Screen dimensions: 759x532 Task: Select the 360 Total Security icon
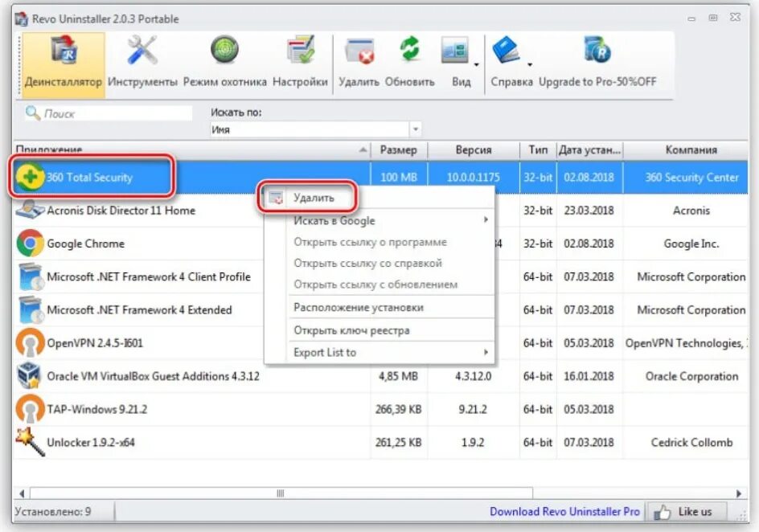(x=30, y=177)
